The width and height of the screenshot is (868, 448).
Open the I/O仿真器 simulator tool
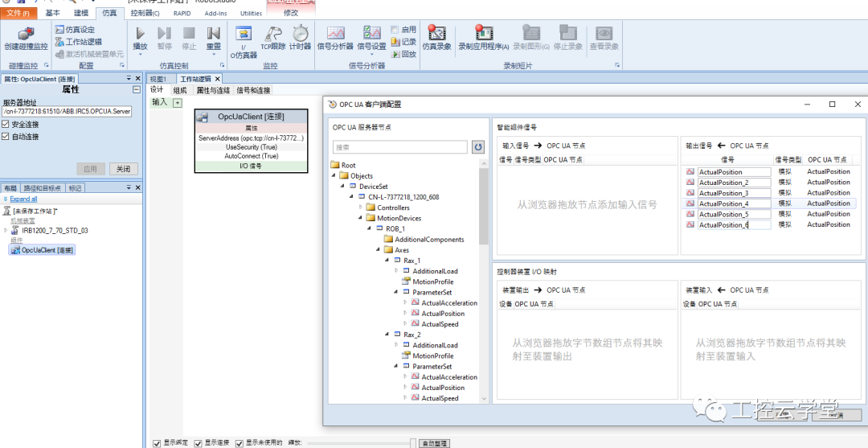click(x=244, y=33)
